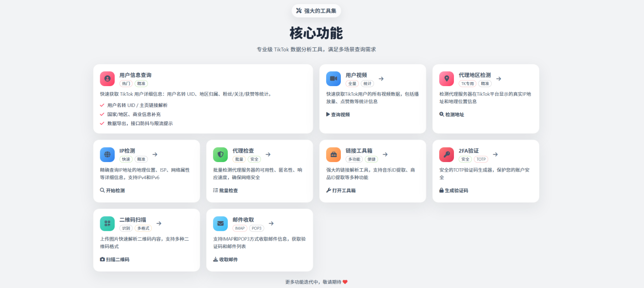Click the 全量 tag under 用户视频
This screenshot has height=288, width=644.
pyautogui.click(x=352, y=84)
